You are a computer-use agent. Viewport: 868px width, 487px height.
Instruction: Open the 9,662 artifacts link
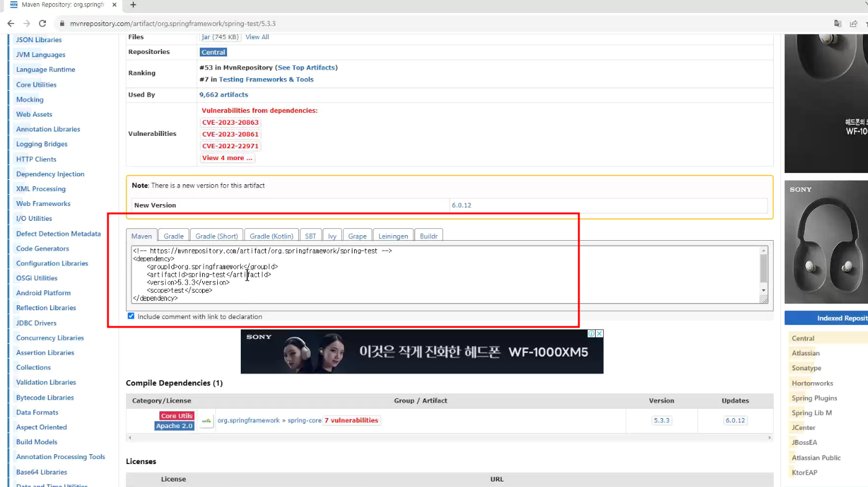[x=223, y=95]
